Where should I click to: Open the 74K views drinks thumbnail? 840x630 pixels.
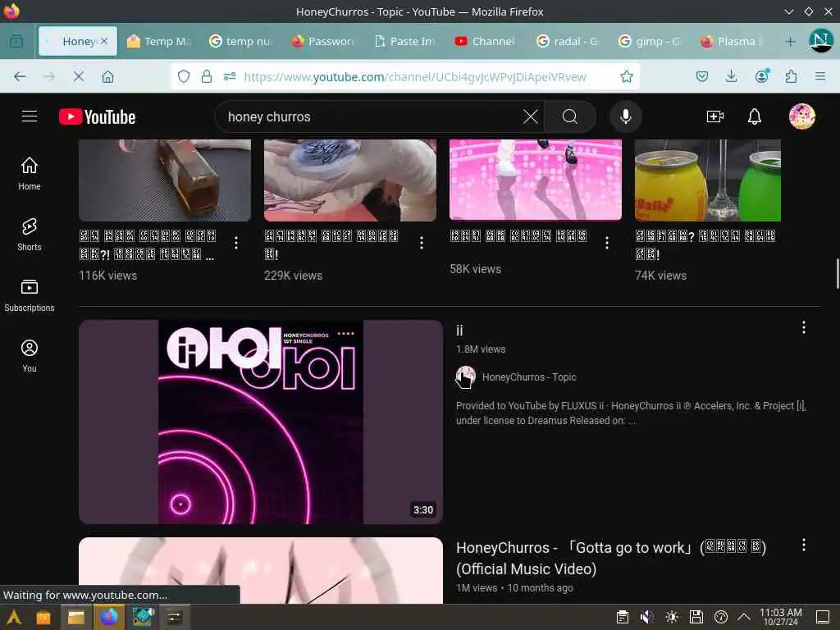[x=708, y=180]
